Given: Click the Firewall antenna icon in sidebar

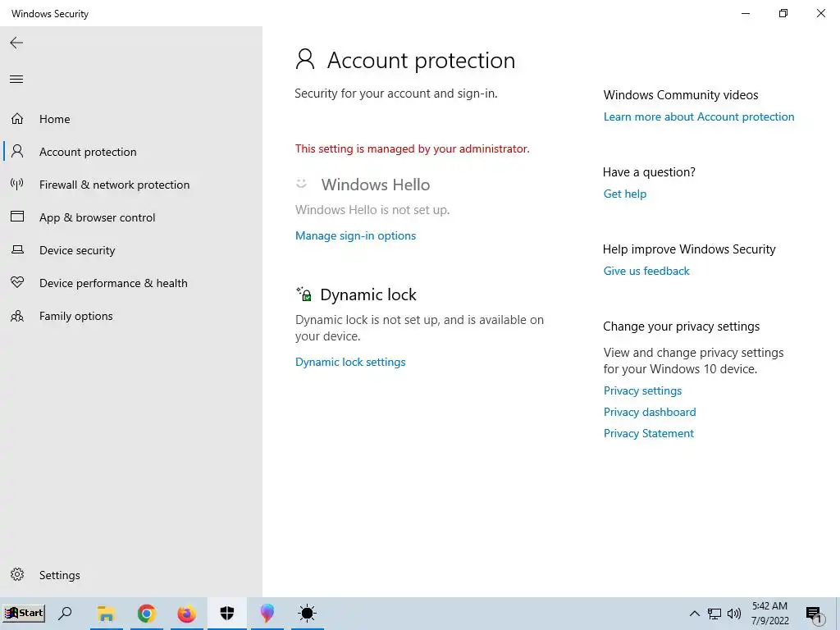Looking at the screenshot, I should click(x=17, y=185).
